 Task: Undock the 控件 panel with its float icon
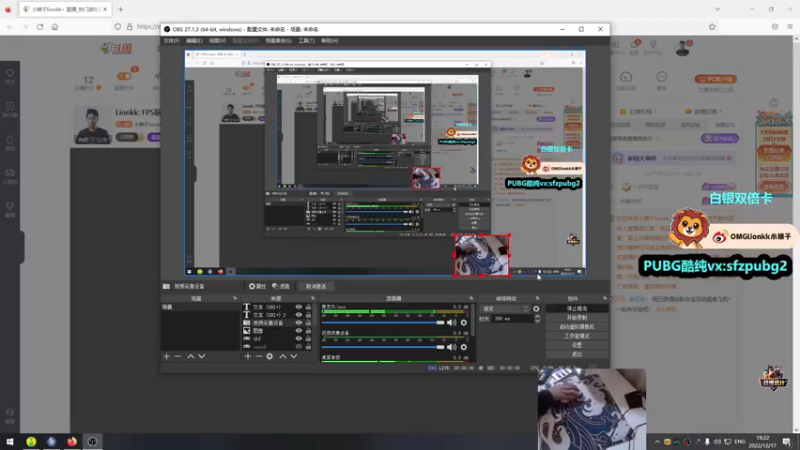point(605,298)
